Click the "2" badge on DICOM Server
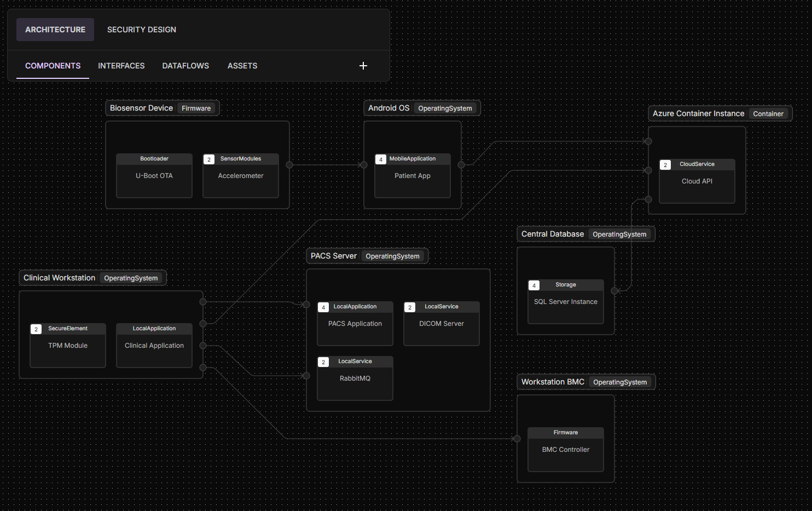 tap(409, 307)
